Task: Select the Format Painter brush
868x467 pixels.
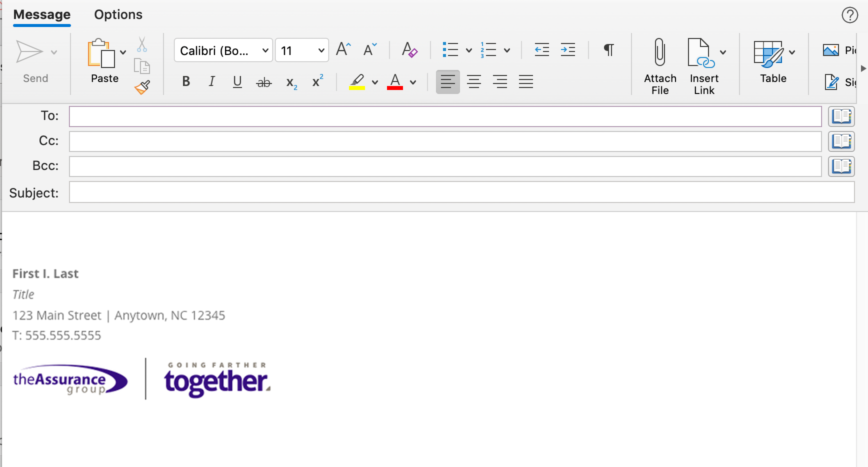Action: click(142, 87)
